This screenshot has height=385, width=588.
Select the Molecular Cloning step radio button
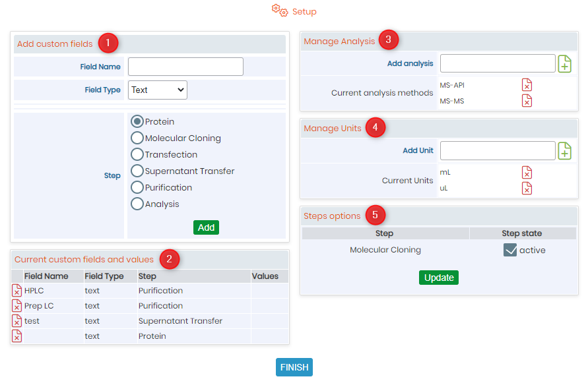pyautogui.click(x=137, y=138)
